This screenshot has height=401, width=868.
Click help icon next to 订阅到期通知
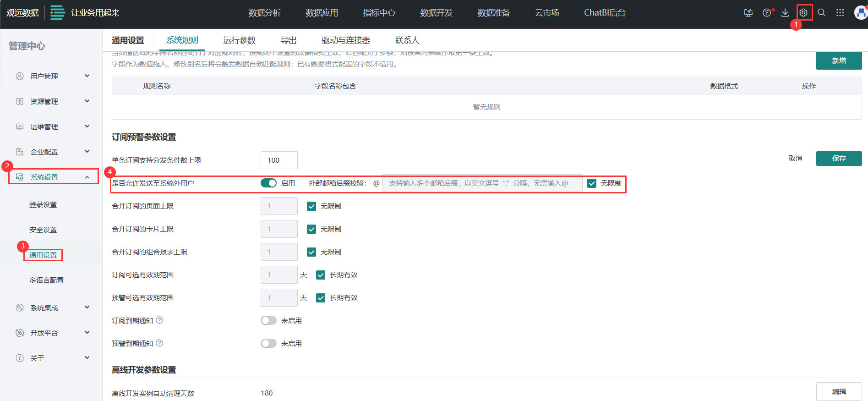click(159, 320)
